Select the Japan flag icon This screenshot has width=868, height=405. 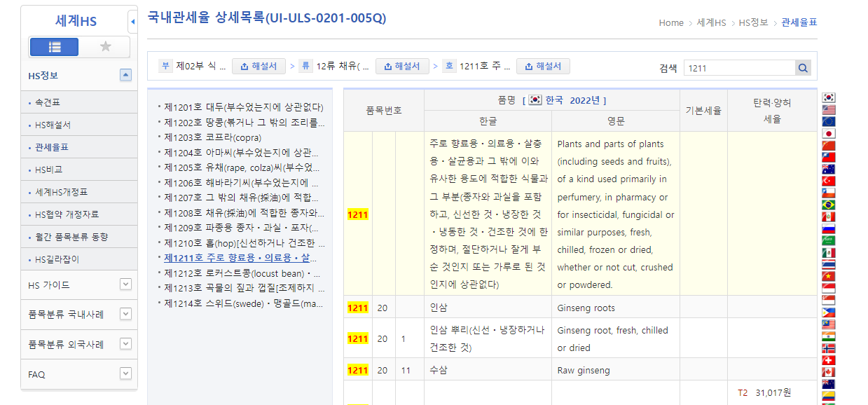[829, 133]
